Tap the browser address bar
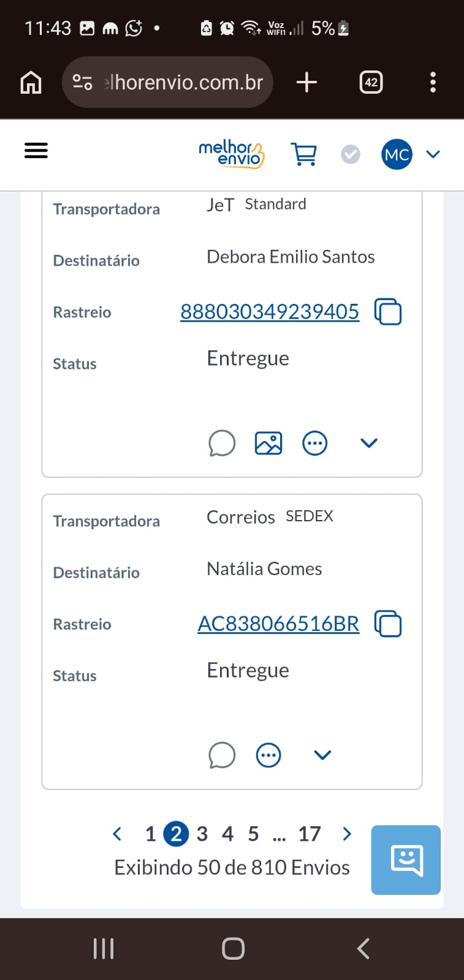 tap(167, 82)
